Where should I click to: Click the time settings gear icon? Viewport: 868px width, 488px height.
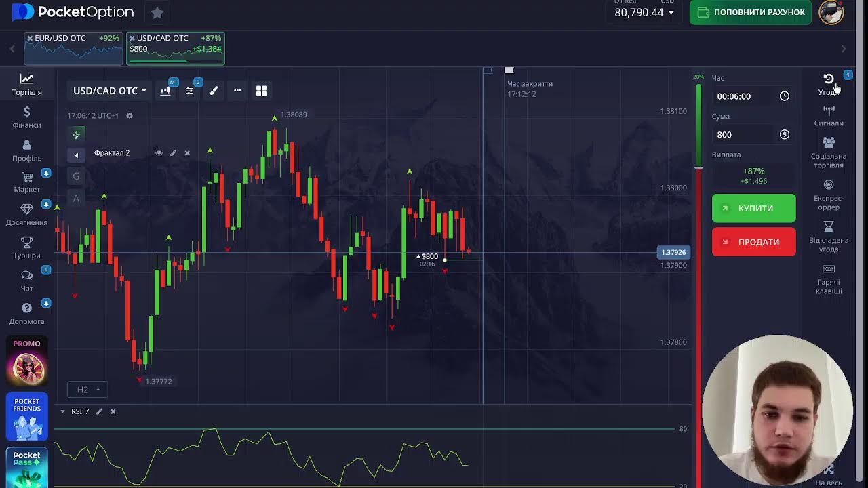[130, 115]
